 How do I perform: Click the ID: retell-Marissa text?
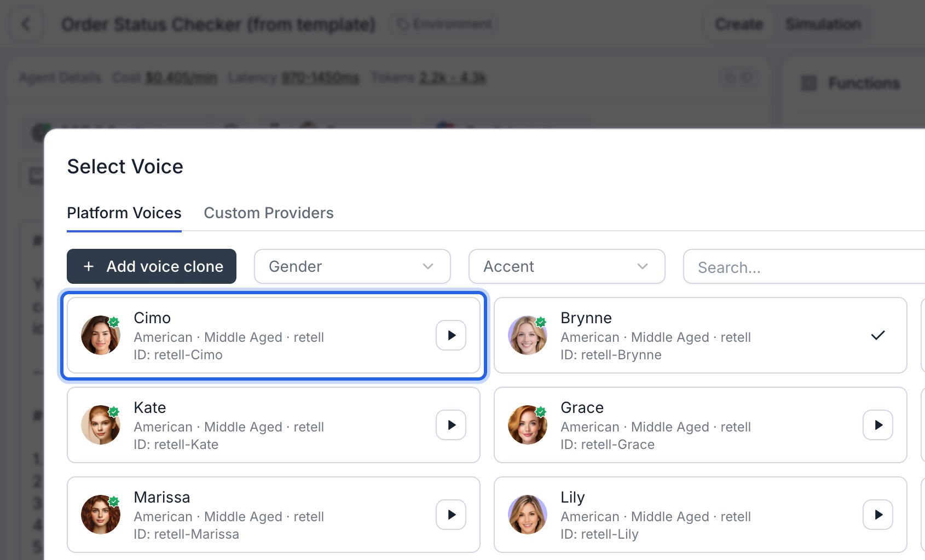186,534
